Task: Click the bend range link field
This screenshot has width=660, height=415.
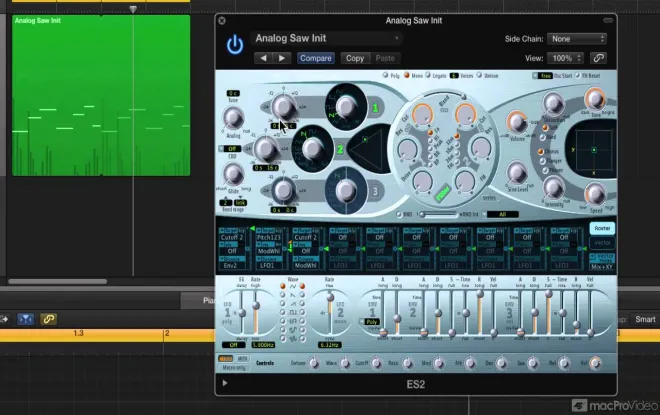Action: tap(240, 202)
